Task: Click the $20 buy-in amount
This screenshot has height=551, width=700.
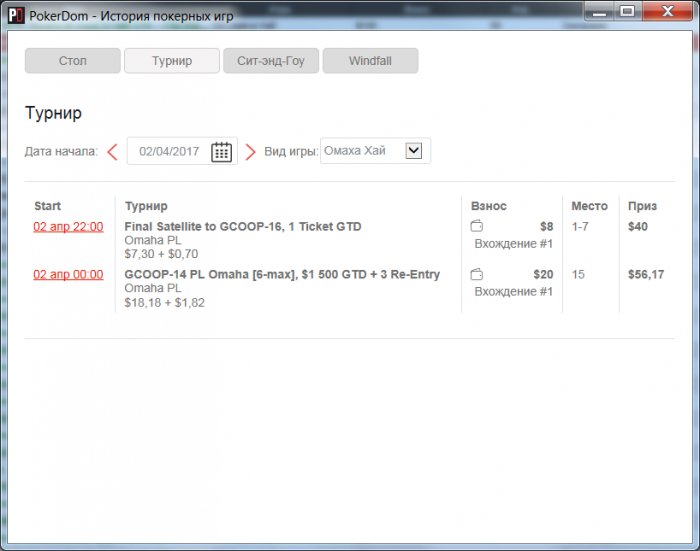Action: pos(543,274)
